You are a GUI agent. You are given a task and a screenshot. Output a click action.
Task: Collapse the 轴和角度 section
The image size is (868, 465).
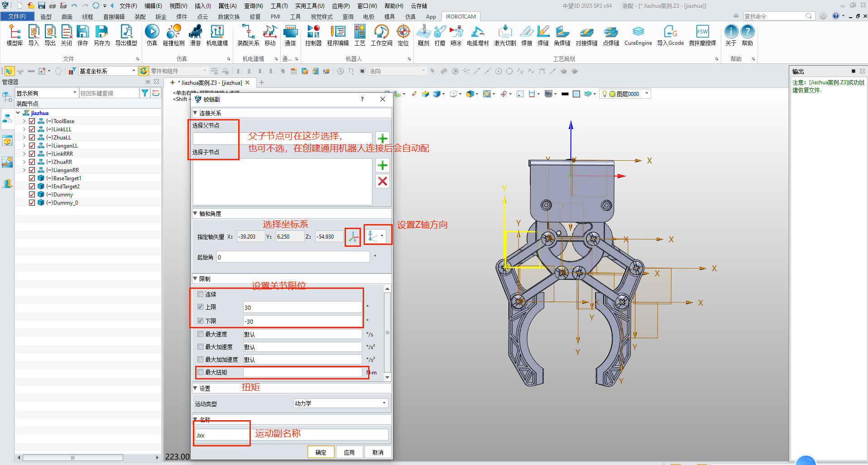196,214
